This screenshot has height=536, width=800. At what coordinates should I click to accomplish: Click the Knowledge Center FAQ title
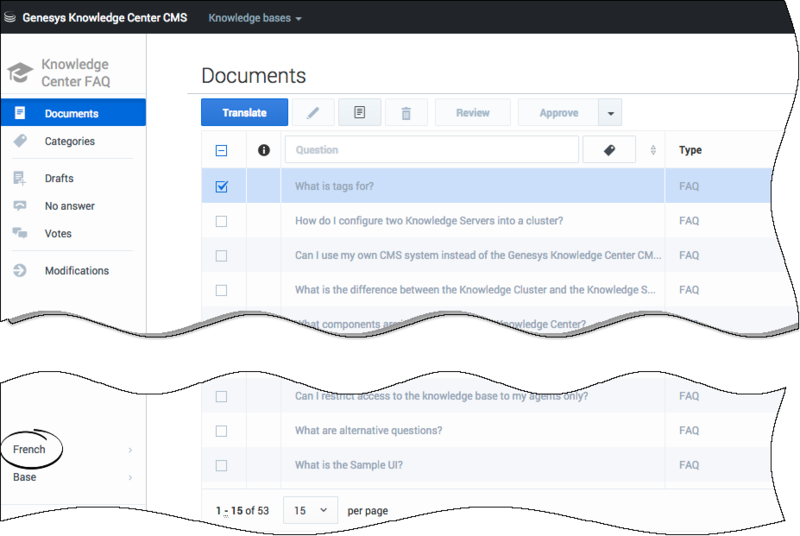point(76,72)
